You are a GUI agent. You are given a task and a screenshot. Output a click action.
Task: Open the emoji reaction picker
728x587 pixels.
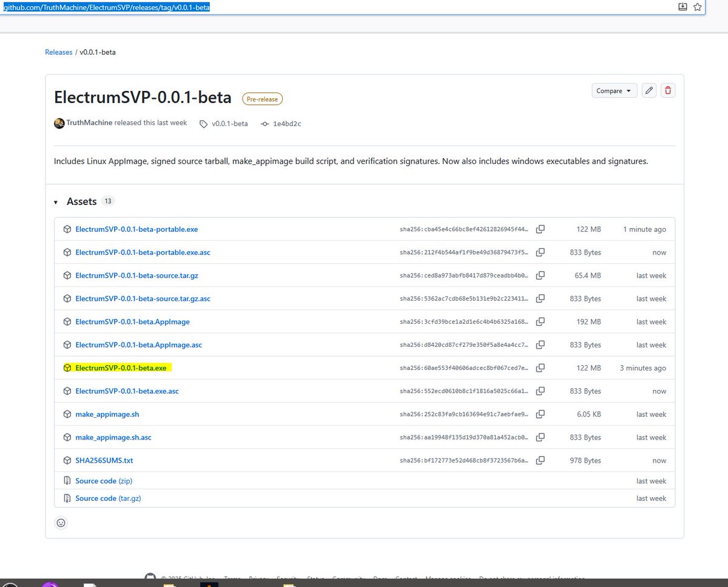61,522
